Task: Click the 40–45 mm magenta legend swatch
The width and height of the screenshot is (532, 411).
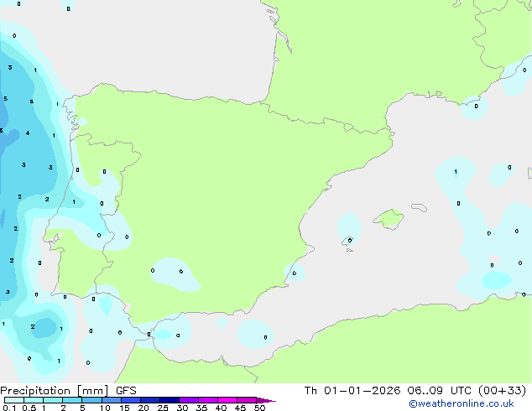Action: point(227,400)
